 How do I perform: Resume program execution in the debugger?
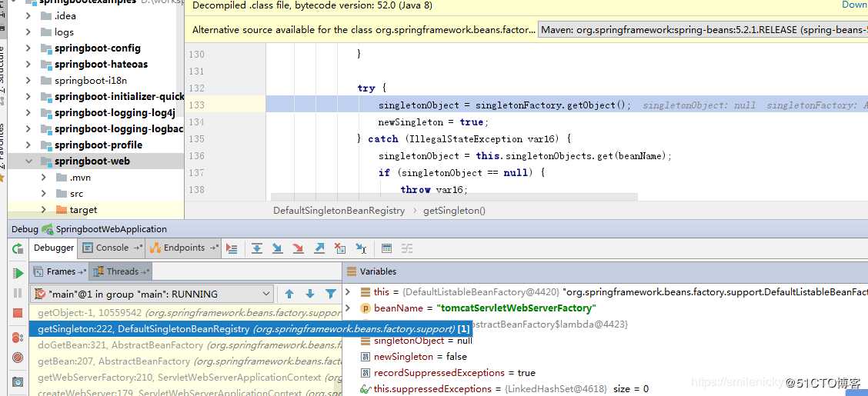point(17,273)
